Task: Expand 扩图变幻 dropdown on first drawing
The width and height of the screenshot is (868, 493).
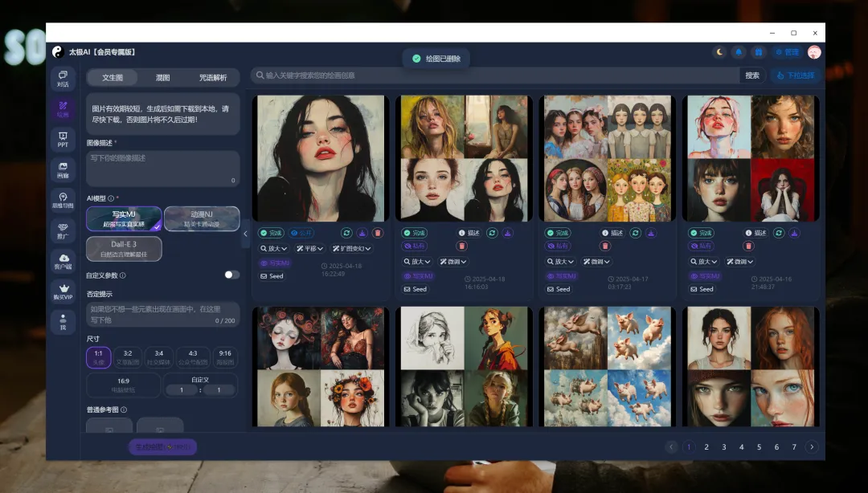Action: click(x=351, y=248)
